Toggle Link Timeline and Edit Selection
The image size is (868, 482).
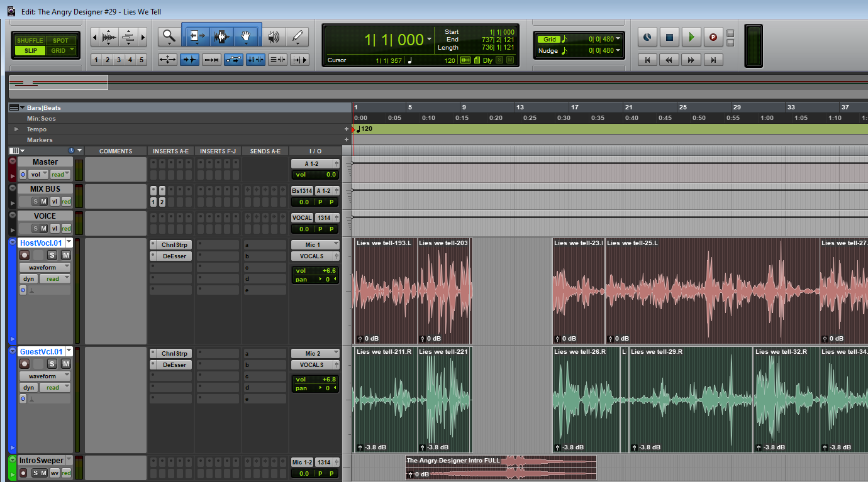coord(255,60)
